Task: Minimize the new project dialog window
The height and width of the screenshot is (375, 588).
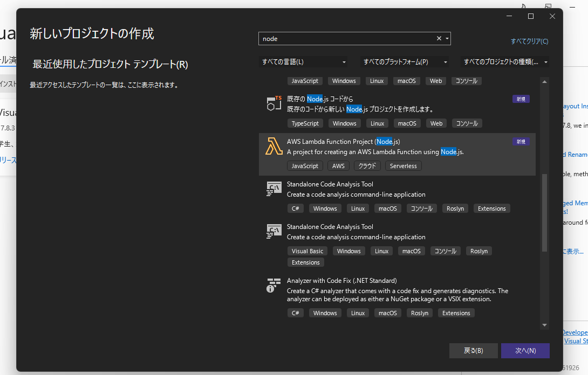Action: (509, 16)
